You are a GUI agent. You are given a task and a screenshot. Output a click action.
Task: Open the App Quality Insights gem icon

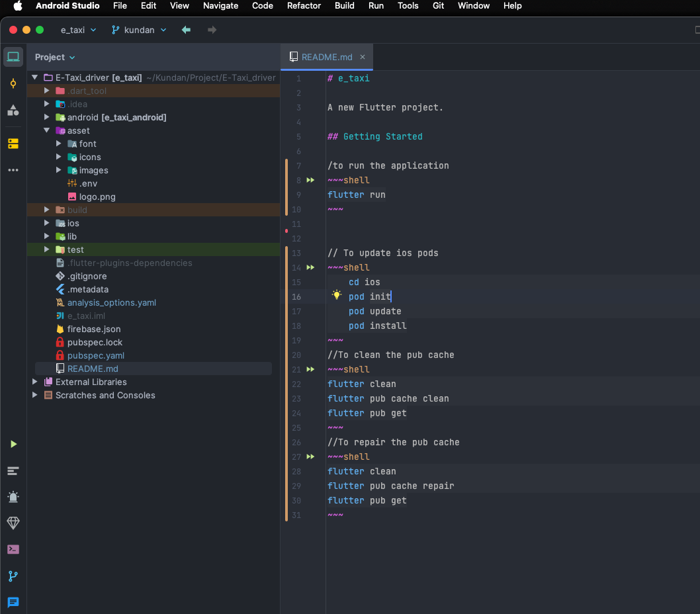tap(13, 523)
